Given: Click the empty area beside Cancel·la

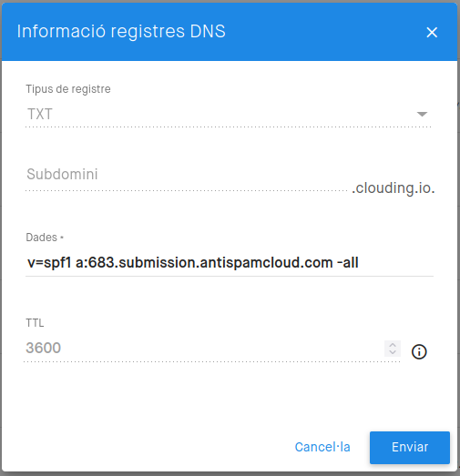Looking at the screenshot, I should (x=152, y=447).
